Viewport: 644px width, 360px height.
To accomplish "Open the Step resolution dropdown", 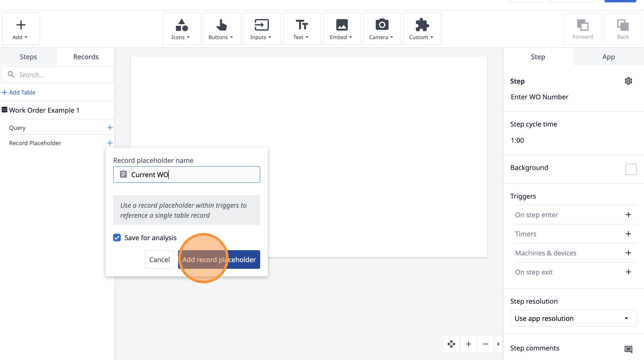I will 573,318.
